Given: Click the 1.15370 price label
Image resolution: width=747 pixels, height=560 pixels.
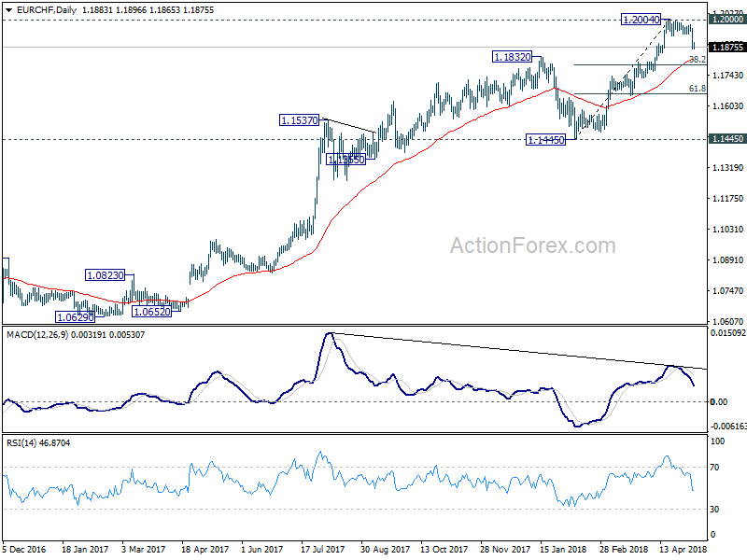Looking at the screenshot, I should (x=299, y=120).
